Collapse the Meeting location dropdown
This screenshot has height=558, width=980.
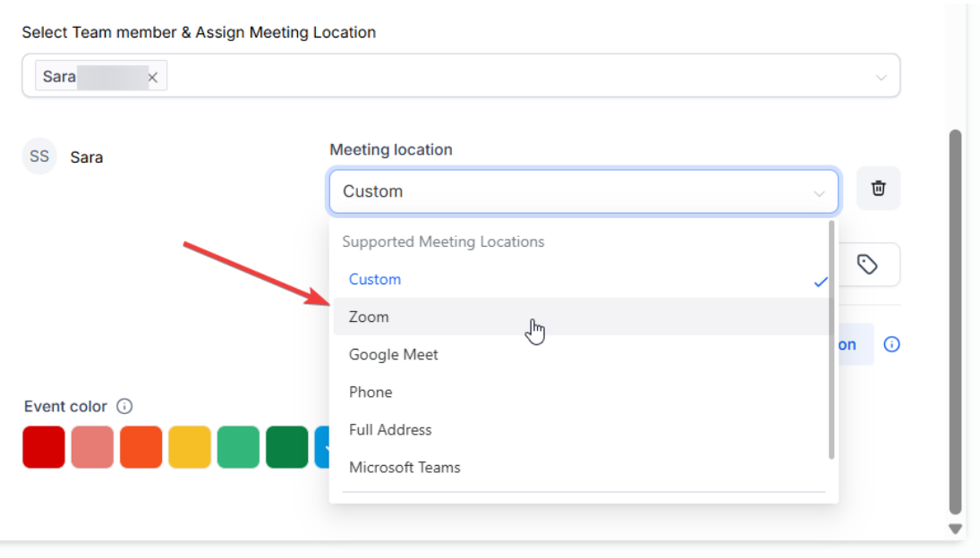[x=818, y=192]
